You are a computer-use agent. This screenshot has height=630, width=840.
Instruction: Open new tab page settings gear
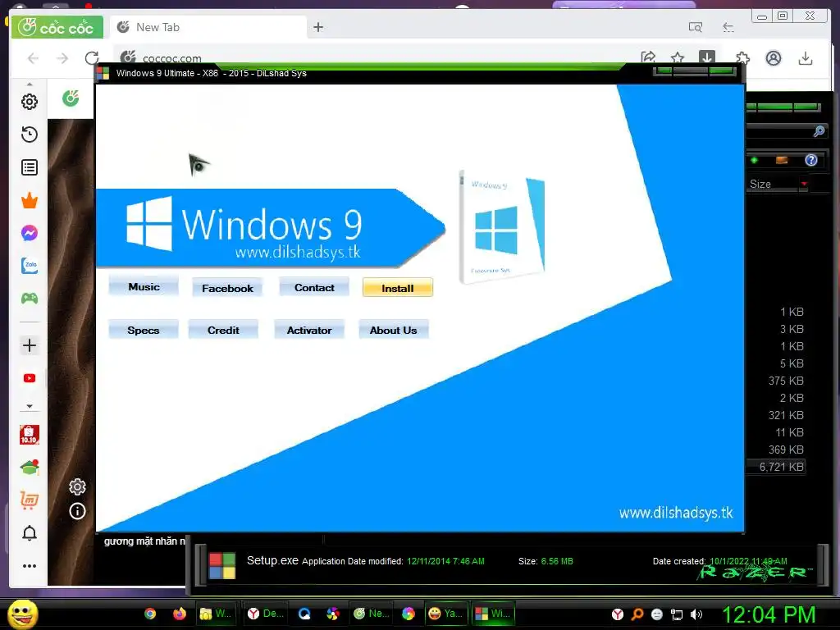[77, 487]
